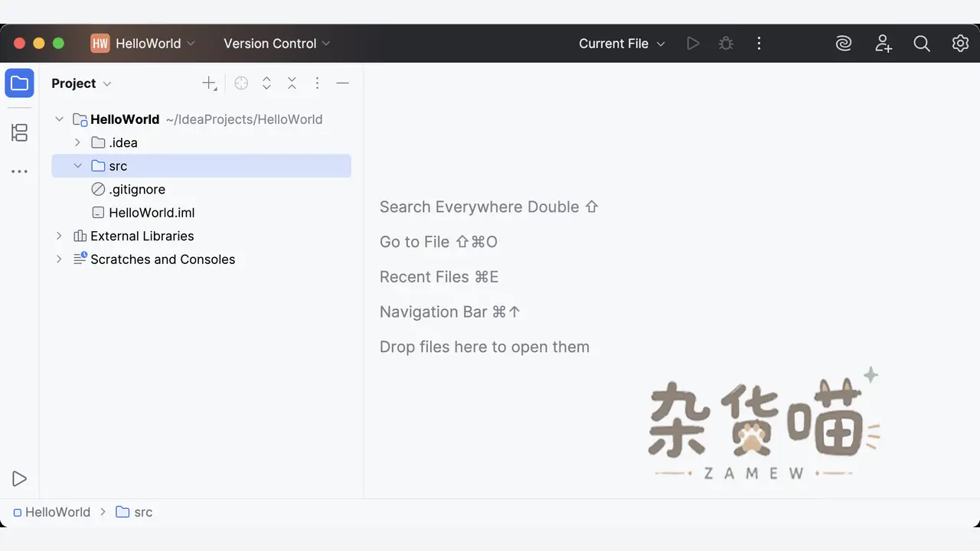The width and height of the screenshot is (980, 551).
Task: Click the Go to File hint text
Action: 439,242
